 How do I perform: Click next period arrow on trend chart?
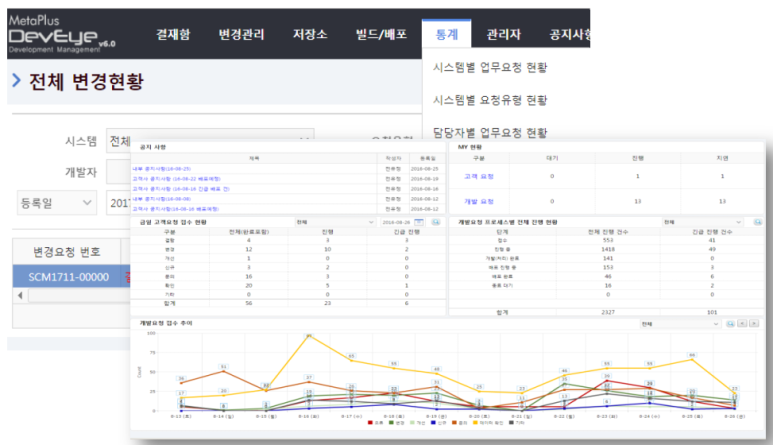(x=754, y=324)
